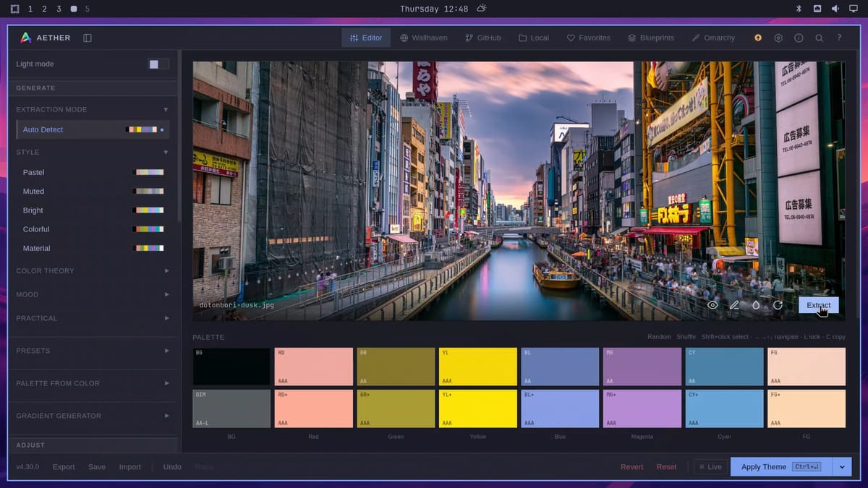
Task: Select the Pastel style palette strip
Action: [148, 172]
